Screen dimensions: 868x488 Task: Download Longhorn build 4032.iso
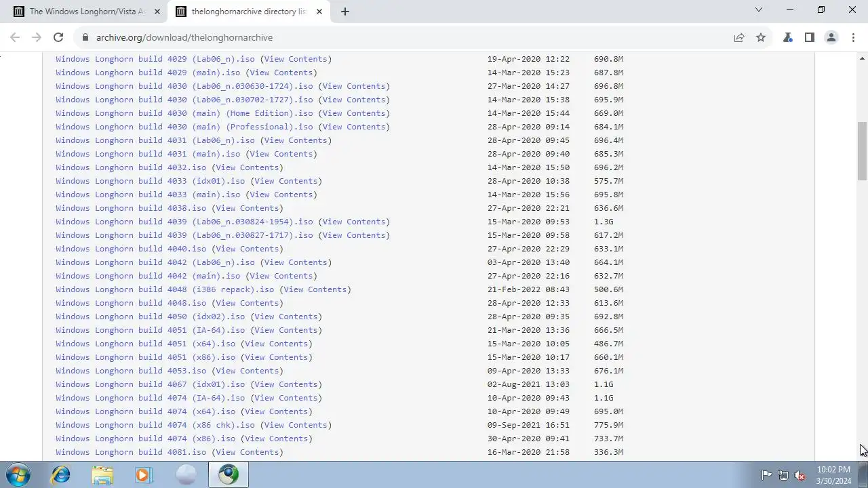[131, 167]
